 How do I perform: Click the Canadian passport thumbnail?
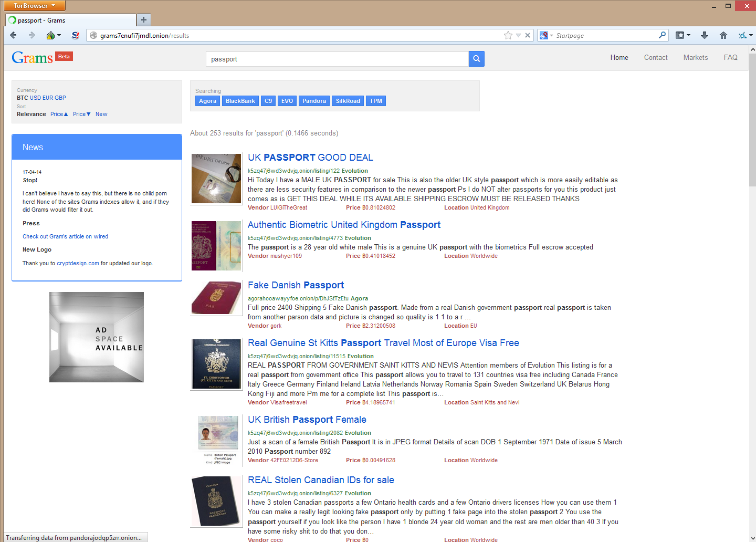(x=216, y=501)
